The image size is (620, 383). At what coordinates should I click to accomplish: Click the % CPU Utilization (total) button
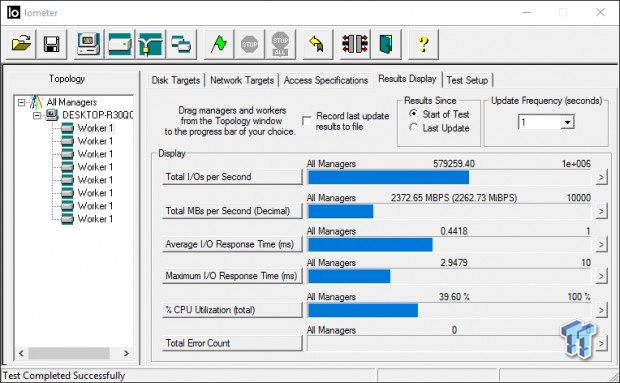(x=232, y=310)
